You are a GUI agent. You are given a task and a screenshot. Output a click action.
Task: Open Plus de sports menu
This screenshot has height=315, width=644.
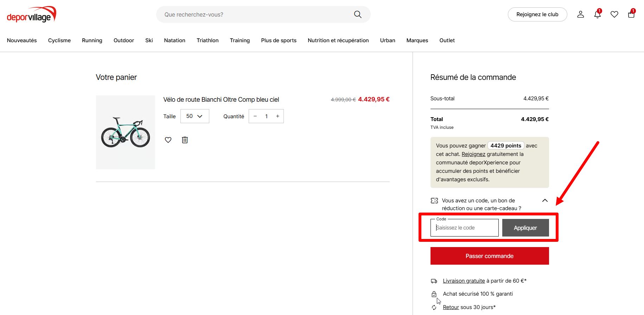(x=279, y=40)
